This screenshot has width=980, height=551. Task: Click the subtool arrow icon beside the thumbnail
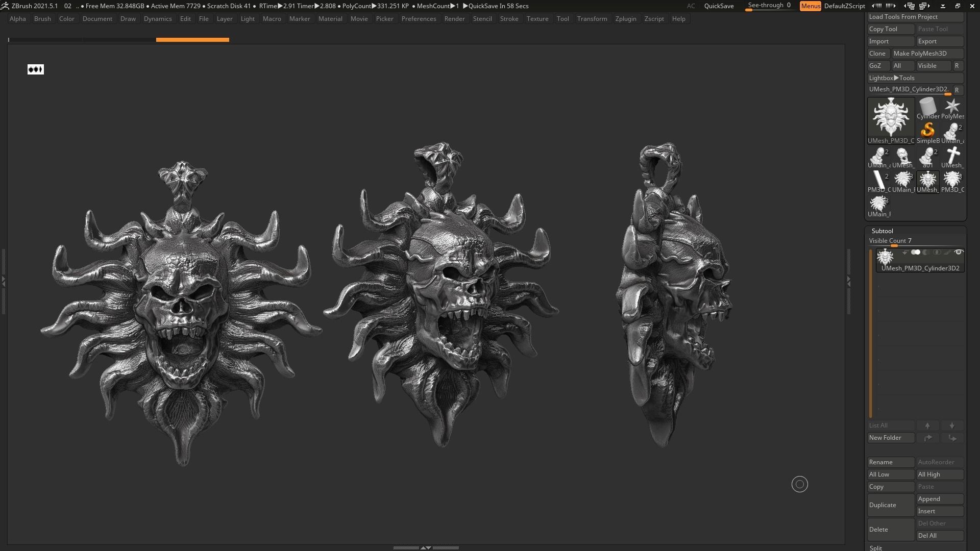(905, 253)
